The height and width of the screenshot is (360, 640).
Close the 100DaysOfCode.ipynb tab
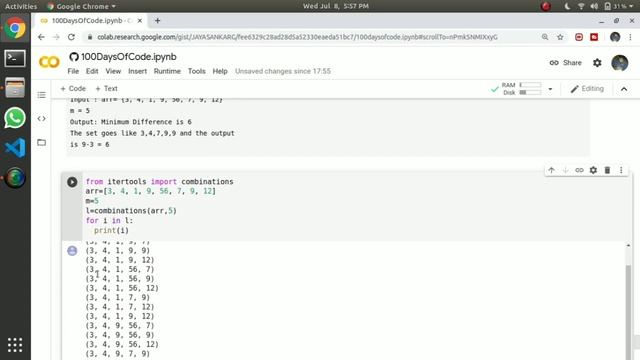coord(140,20)
